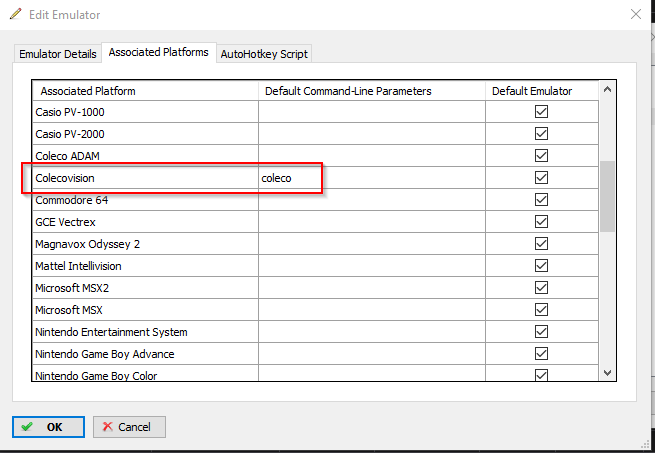This screenshot has width=655, height=453.
Task: Open the AutoHotkey Script tab
Action: click(x=264, y=54)
